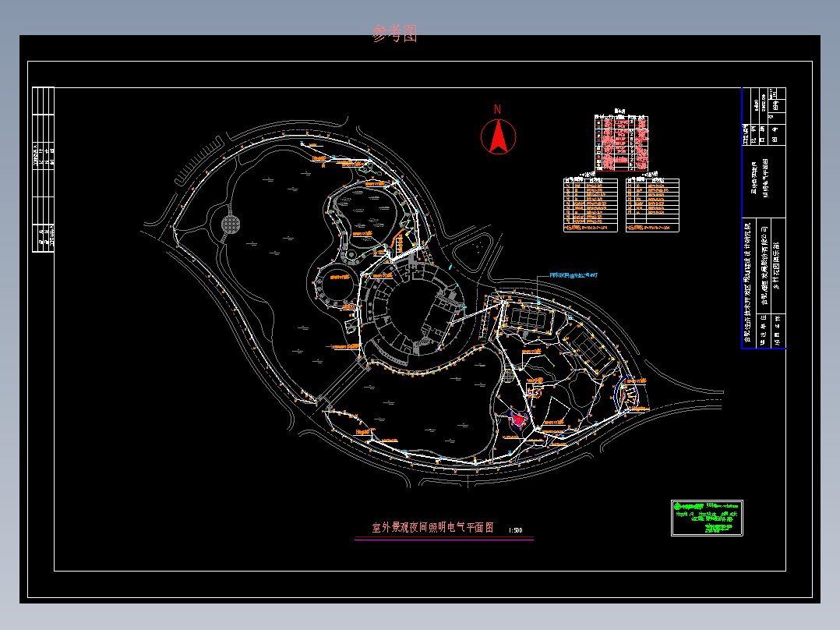Click the cyan annotation note
840x630 pixels.
click(574, 275)
